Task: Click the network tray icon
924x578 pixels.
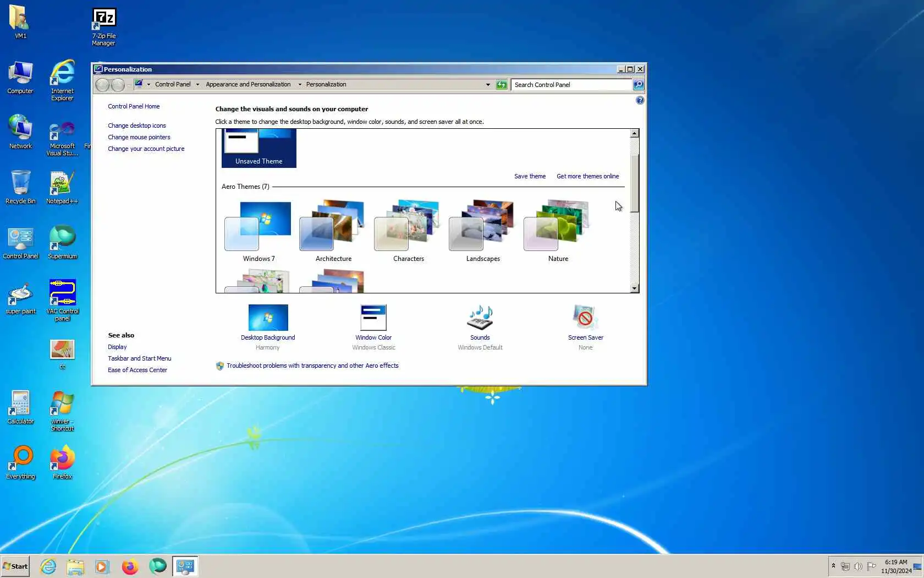Action: pos(845,566)
